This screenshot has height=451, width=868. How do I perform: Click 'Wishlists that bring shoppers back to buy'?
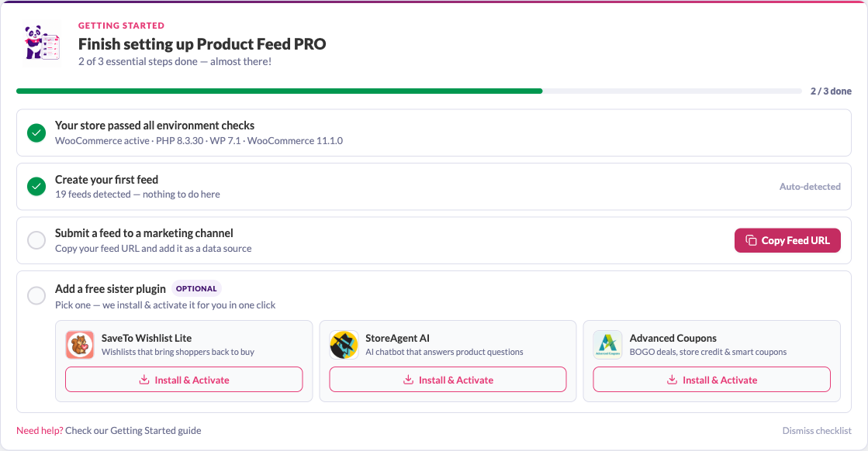[178, 352]
